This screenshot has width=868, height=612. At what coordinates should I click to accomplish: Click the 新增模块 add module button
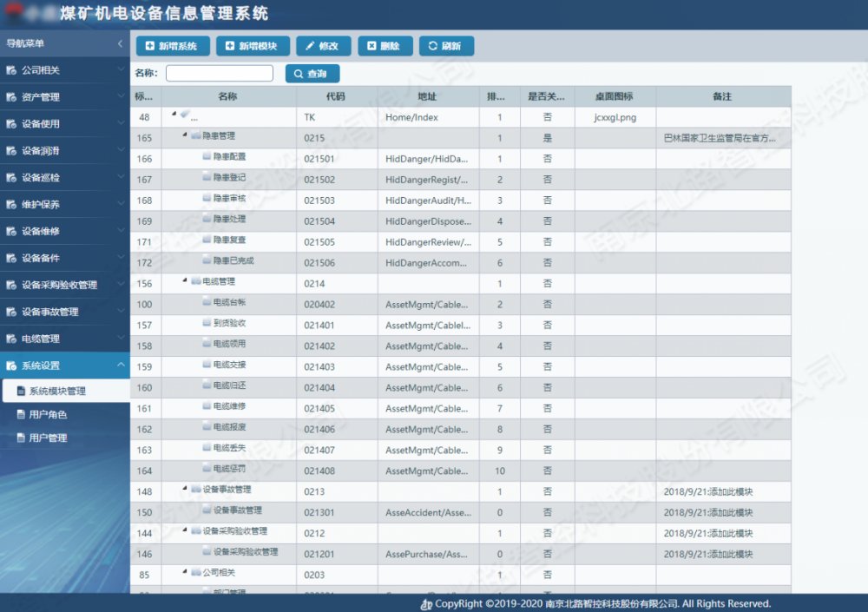[x=252, y=46]
